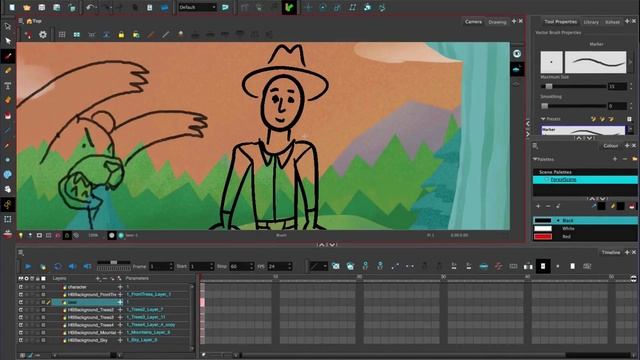Open the Default workspace dropdown

point(197,7)
